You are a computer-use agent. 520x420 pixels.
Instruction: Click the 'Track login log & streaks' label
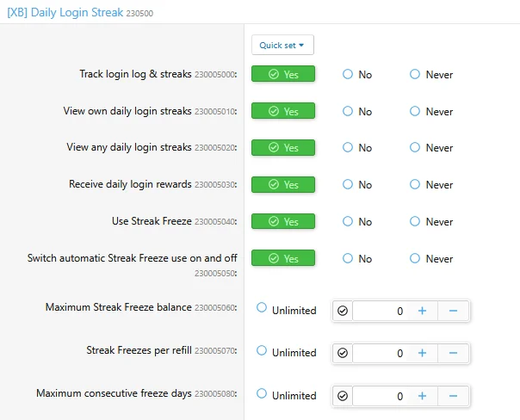[135, 74]
